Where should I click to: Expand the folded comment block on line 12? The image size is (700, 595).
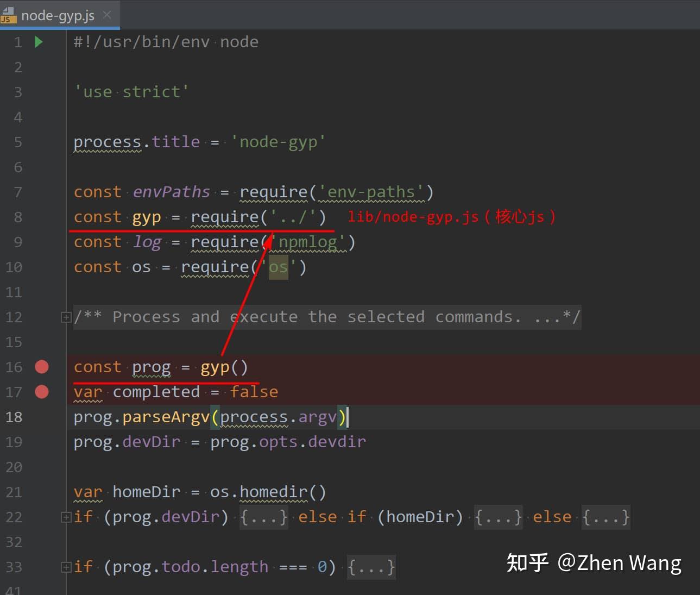65,317
